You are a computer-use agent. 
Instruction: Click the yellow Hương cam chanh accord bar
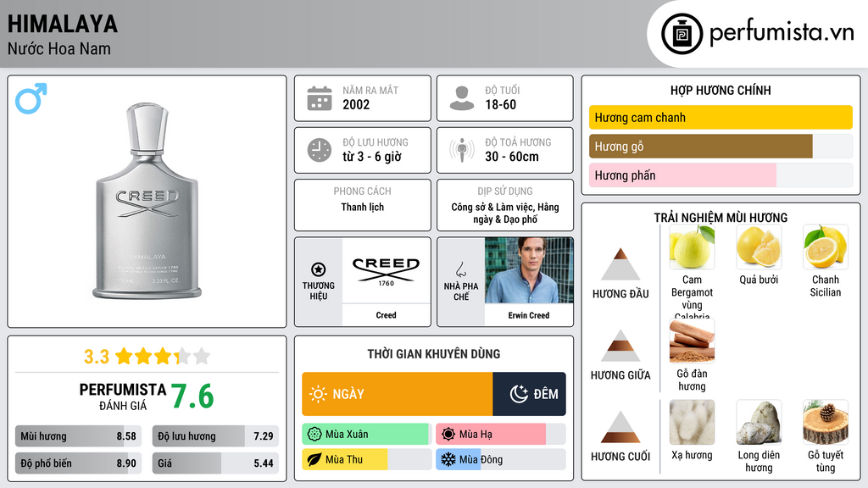point(721,117)
